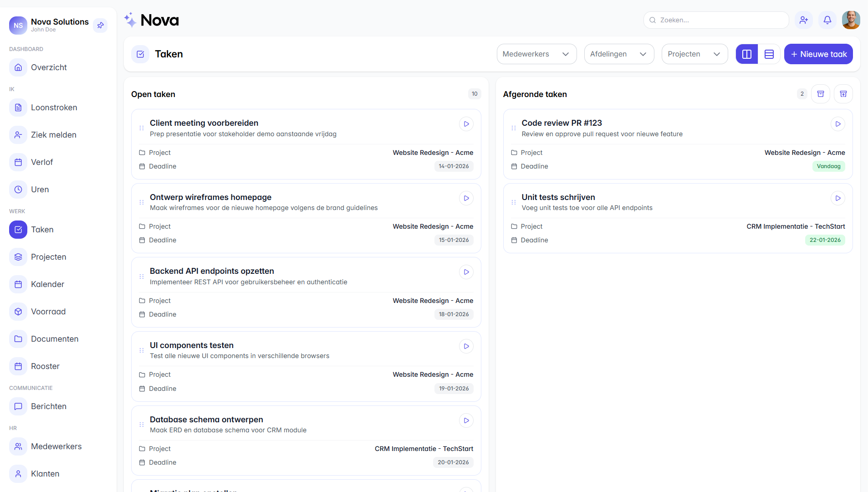Open notifications via the bell icon
Screen dimensions: 868x492
(827, 20)
